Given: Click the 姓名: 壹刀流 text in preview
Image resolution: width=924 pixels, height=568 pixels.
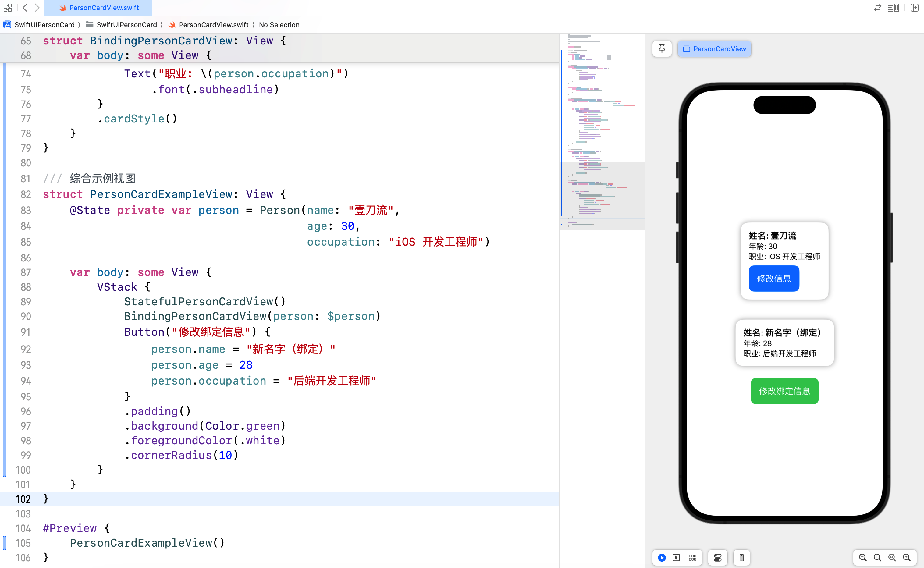Looking at the screenshot, I should coord(772,236).
